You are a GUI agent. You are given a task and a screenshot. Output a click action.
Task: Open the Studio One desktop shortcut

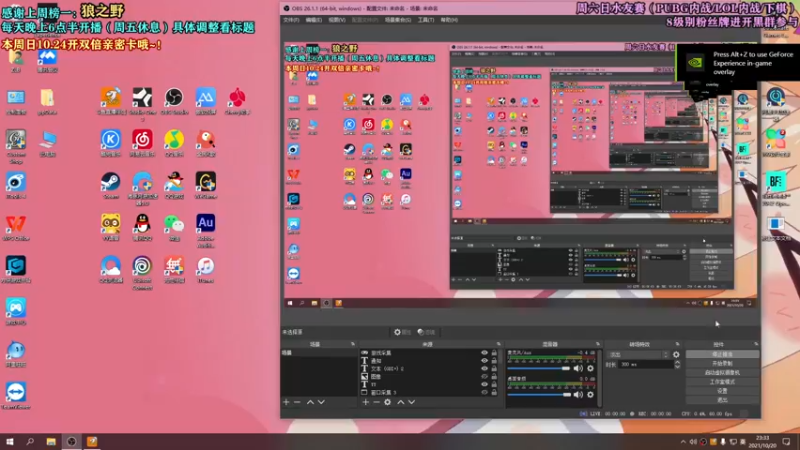click(142, 104)
